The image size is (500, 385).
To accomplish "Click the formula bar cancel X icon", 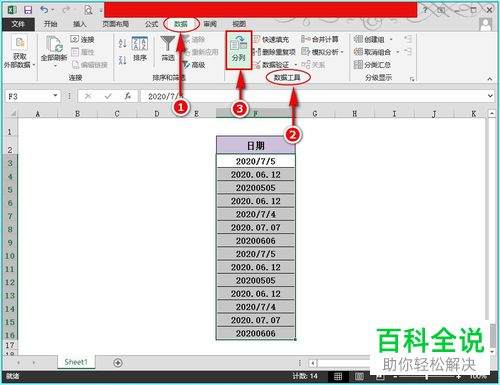I will pos(88,96).
